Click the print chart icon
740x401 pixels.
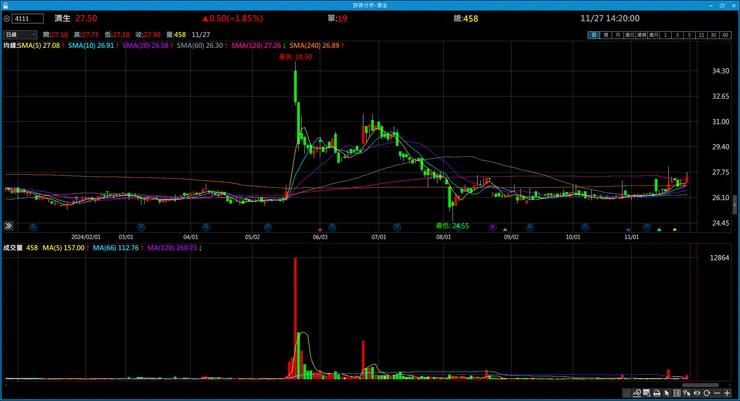coord(657,393)
